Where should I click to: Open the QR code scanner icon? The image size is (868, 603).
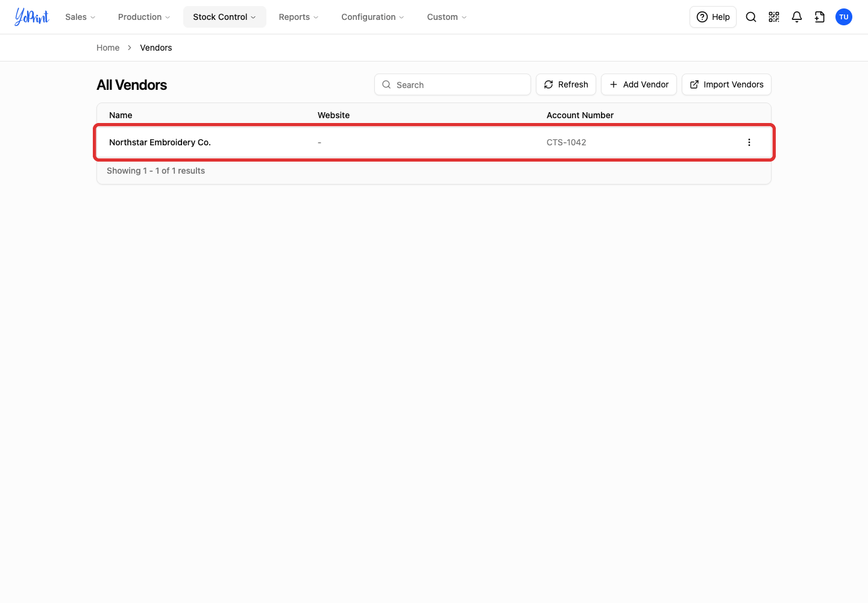(x=774, y=17)
